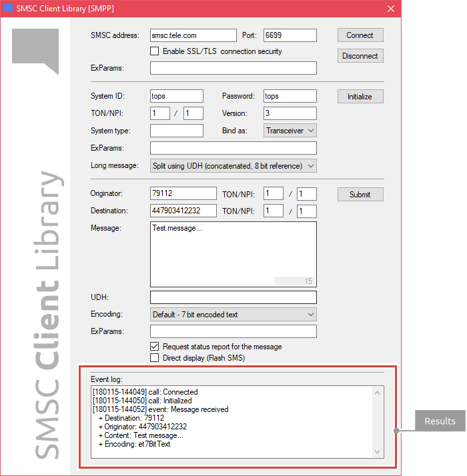
Task: Click the SMSC address input field
Action: tap(193, 35)
